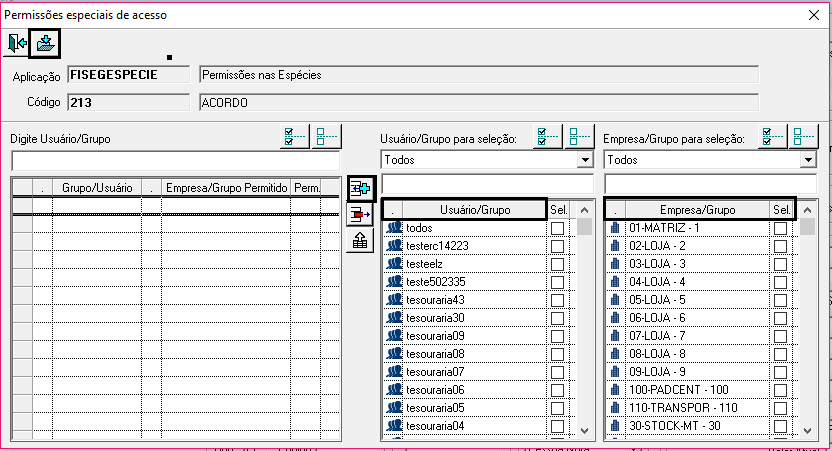Tick the Sel. checkbox for todos
832x451 pixels.
click(x=557, y=228)
